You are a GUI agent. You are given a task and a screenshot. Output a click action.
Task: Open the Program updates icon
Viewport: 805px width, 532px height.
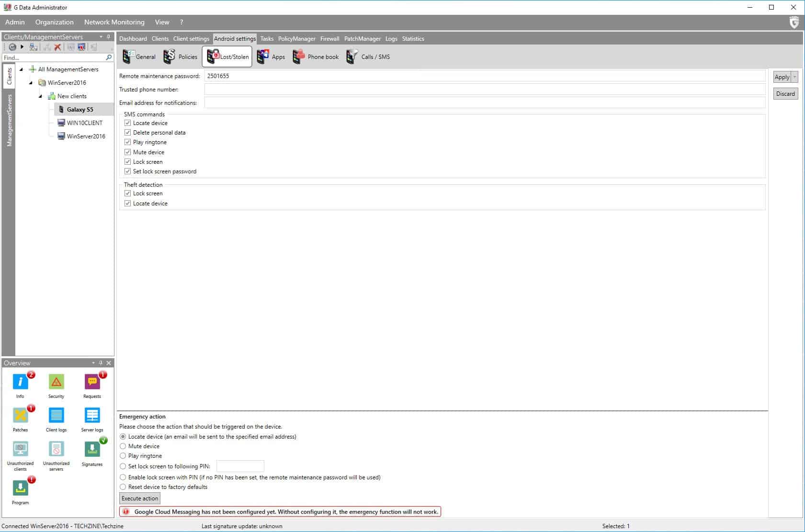tap(20, 488)
